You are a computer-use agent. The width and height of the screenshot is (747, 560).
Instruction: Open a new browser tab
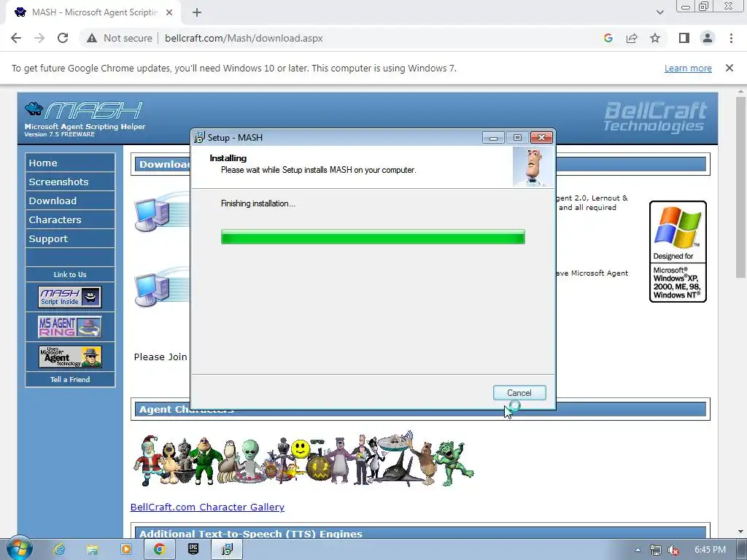(x=197, y=13)
